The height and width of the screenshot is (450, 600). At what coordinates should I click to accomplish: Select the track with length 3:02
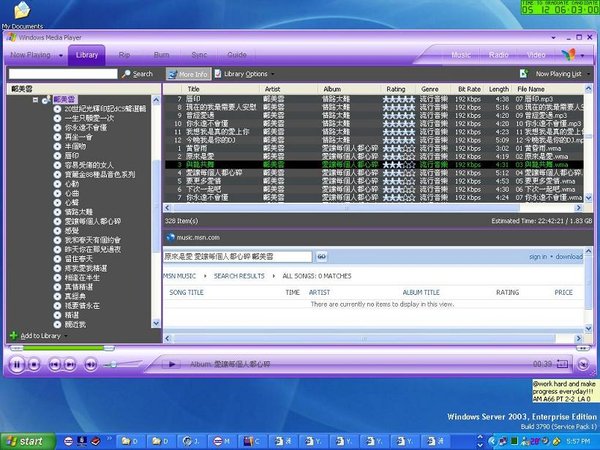[x=373, y=148]
